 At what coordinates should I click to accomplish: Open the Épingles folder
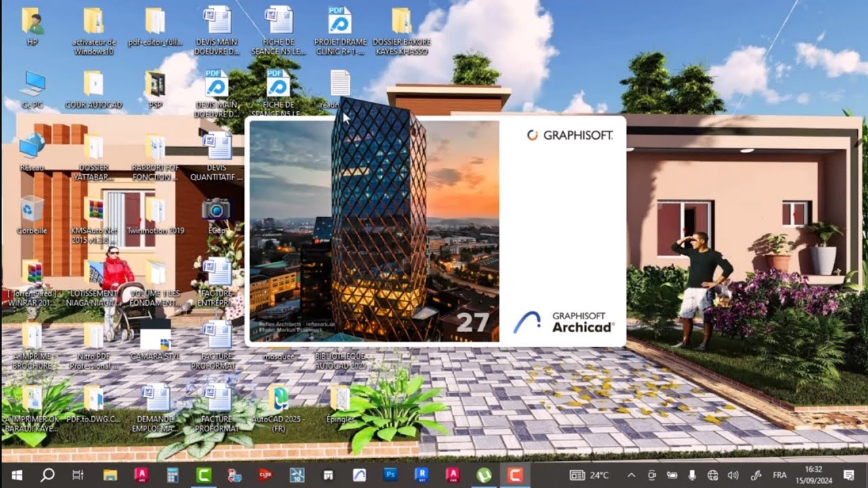coord(340,397)
